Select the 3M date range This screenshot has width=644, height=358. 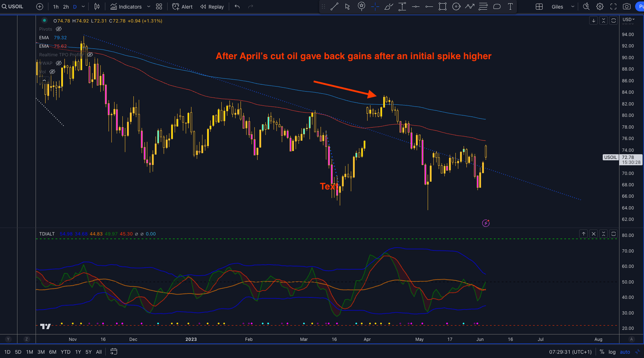coord(41,352)
